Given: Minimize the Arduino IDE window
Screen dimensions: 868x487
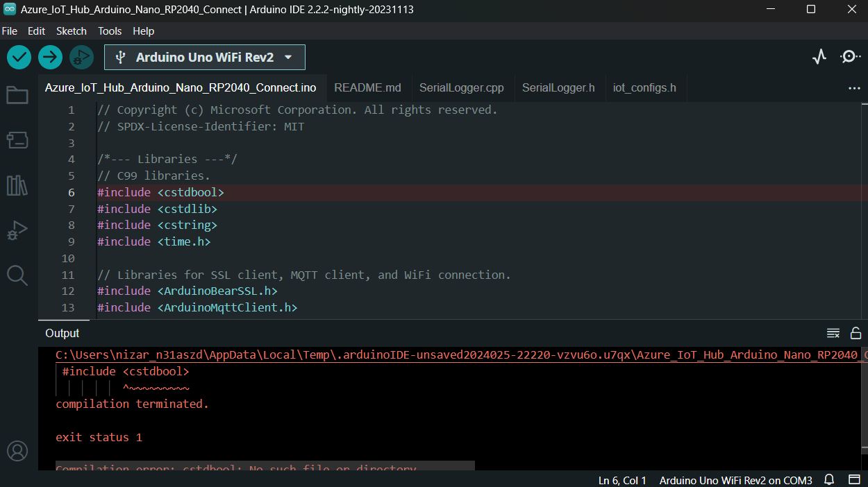Looking at the screenshot, I should point(771,10).
